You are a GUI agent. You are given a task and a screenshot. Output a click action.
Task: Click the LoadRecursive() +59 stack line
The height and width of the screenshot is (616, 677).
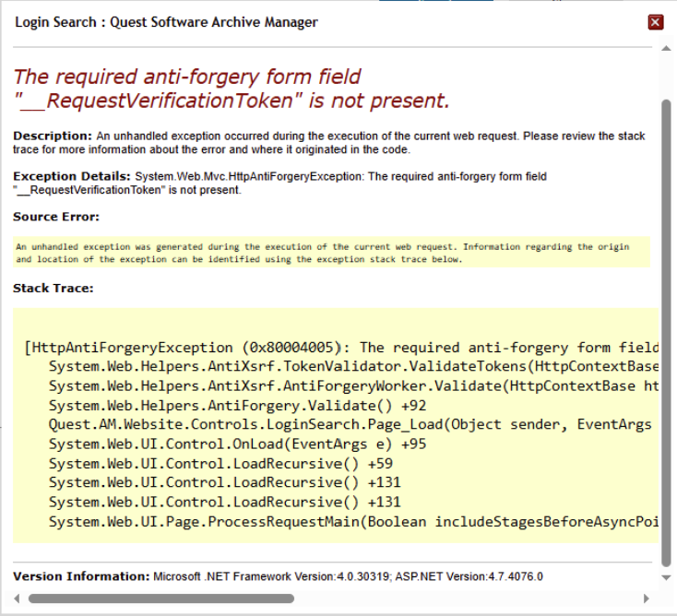point(220,464)
